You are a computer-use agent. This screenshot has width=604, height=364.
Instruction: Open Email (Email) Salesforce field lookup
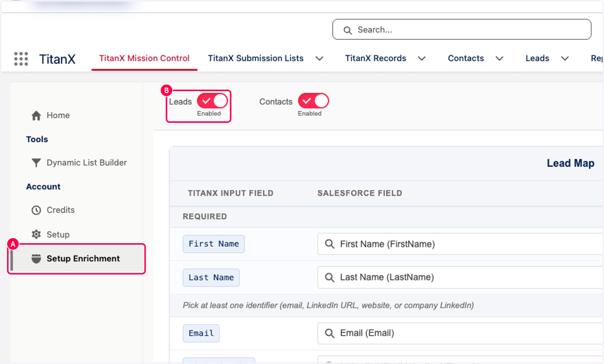coord(461,333)
